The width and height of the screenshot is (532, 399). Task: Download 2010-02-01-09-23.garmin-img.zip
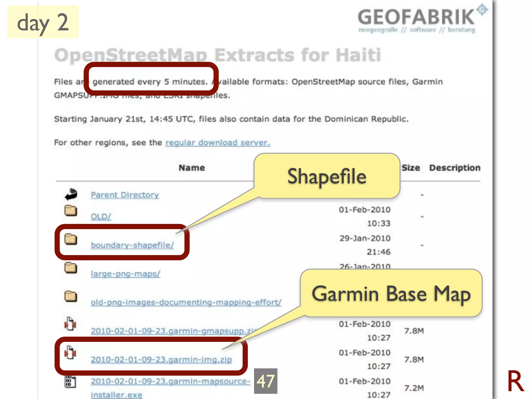161,359
